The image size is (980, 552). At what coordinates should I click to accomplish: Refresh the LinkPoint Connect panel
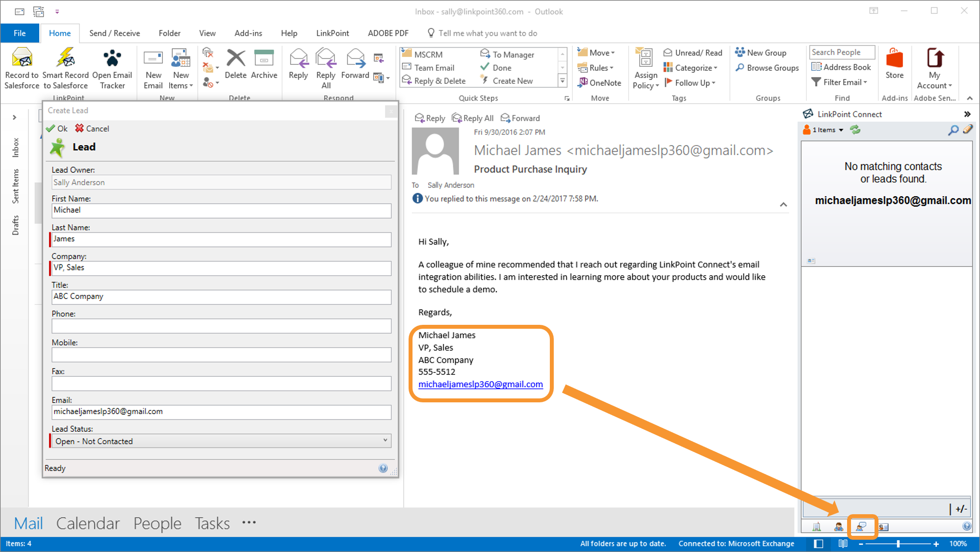[855, 130]
